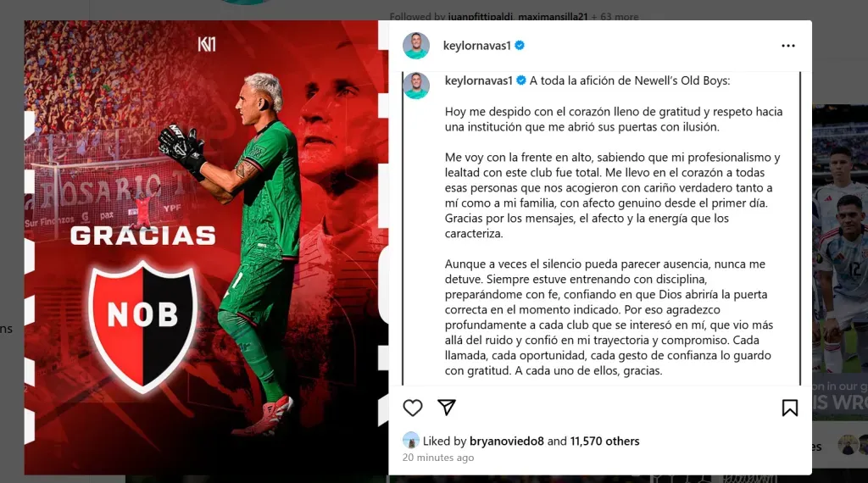Open the + 63 more followers link
Image resolution: width=868 pixels, height=483 pixels.
tap(615, 17)
